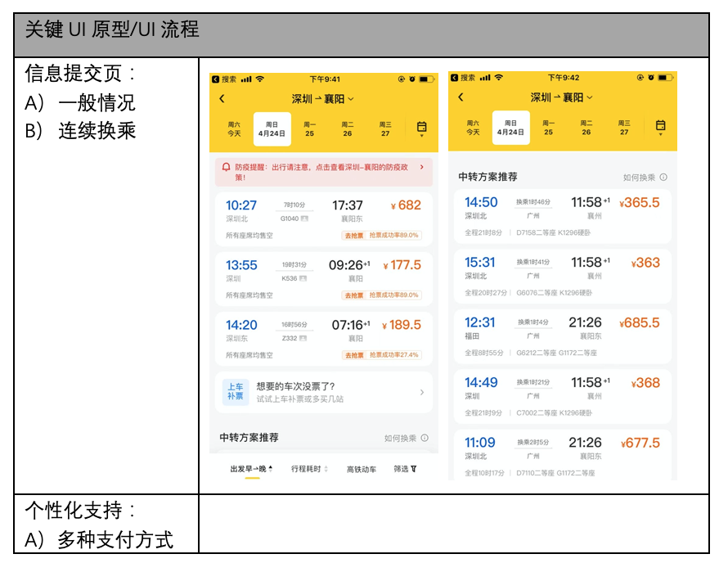Open the 深圳→襄阳 route dropdown
This screenshot has height=563, width=728.
(x=321, y=98)
